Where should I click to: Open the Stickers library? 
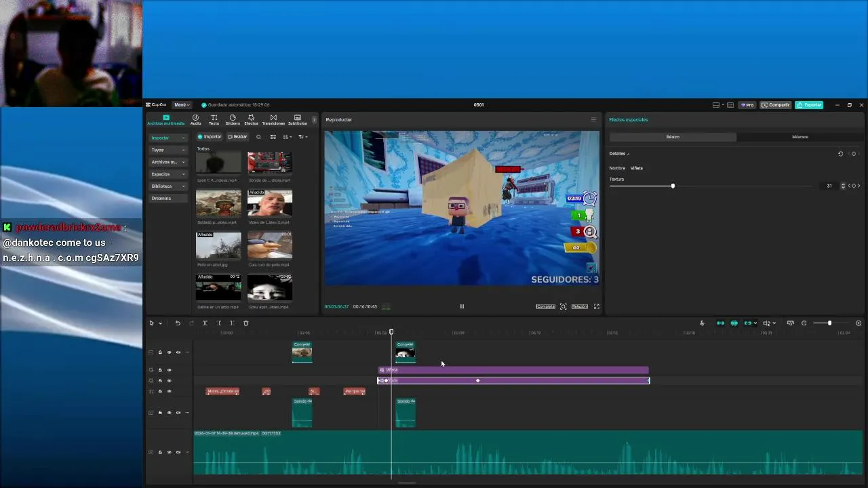click(x=233, y=119)
